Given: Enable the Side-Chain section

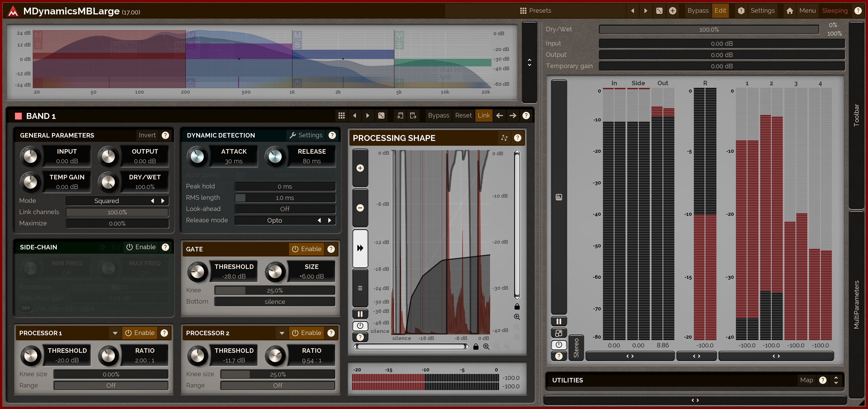Looking at the screenshot, I should 141,247.
